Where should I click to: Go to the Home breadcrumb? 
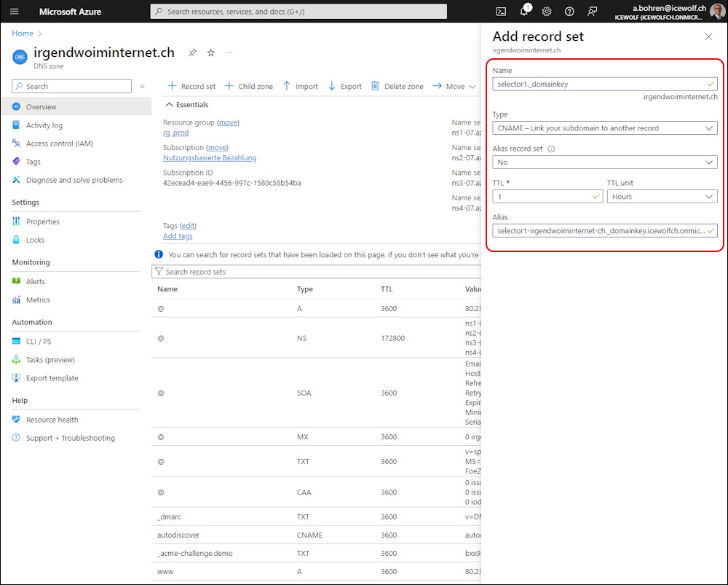[x=23, y=34]
